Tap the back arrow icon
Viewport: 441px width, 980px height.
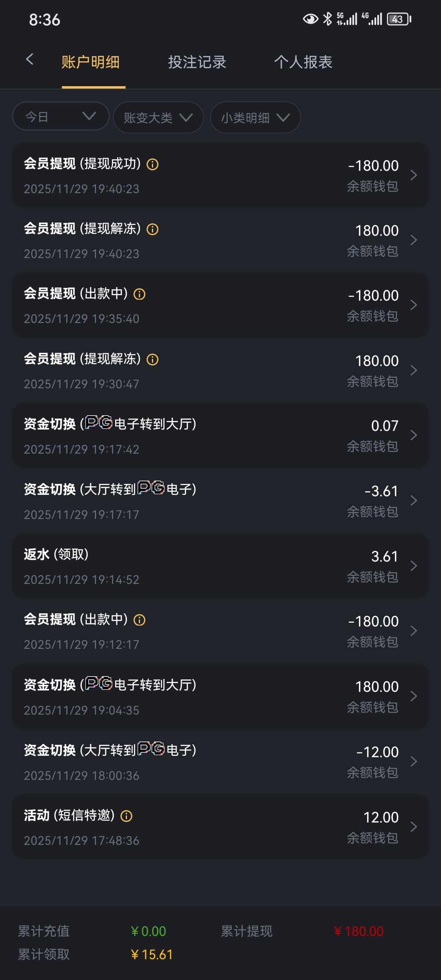29,60
